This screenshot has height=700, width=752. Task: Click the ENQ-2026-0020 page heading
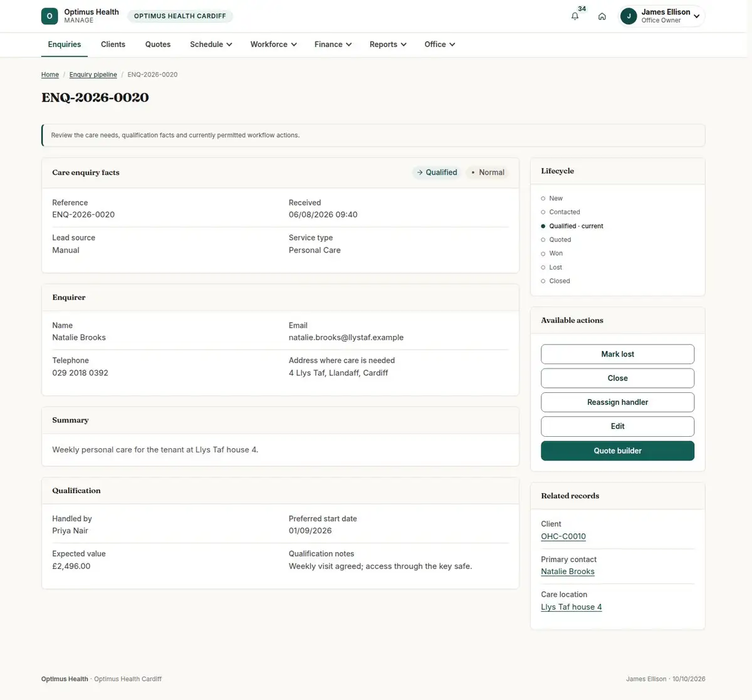tap(95, 98)
